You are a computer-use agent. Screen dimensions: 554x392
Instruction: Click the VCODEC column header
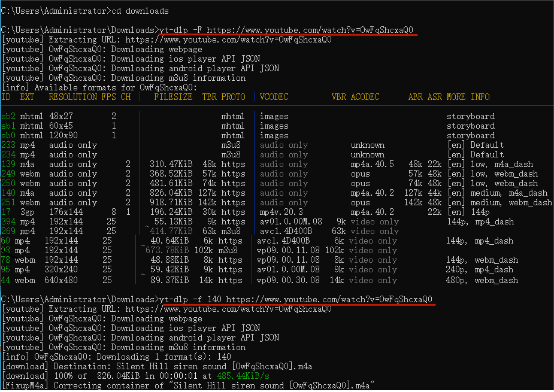(274, 97)
